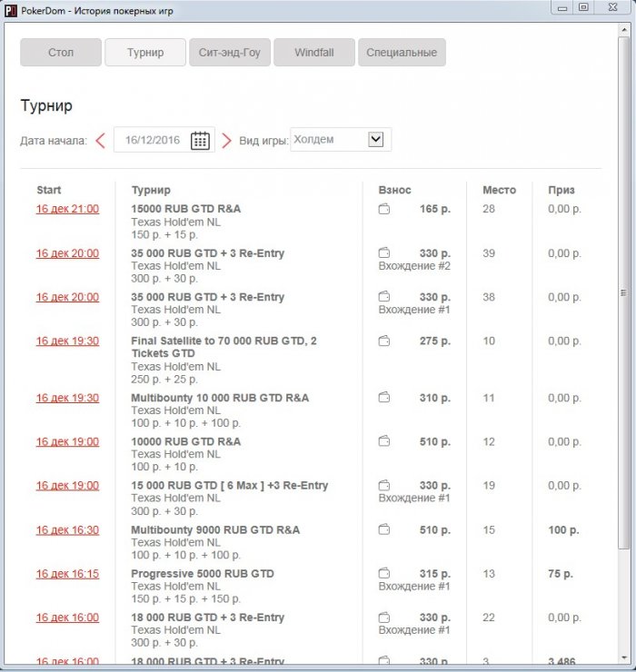The height and width of the screenshot is (672, 636).
Task: Click the scrollbar down arrow
Action: [624, 658]
